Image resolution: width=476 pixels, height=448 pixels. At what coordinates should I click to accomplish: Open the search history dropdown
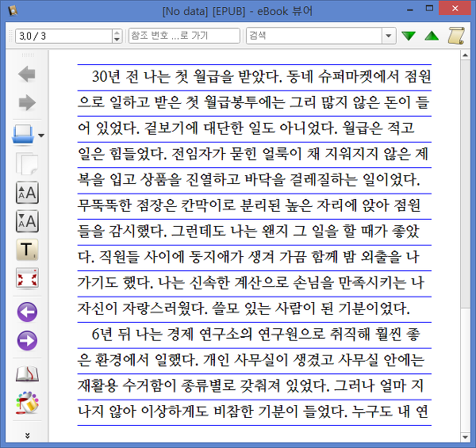388,36
